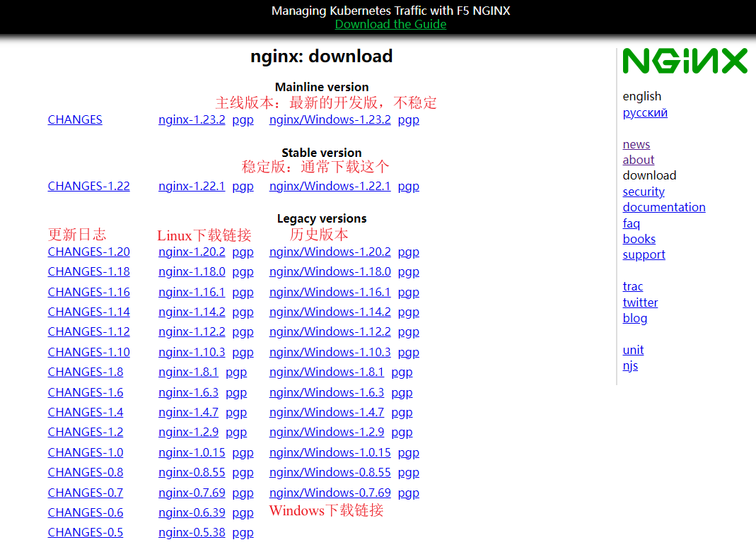
Task: Download nginx-1.10.3
Action: coord(192,352)
